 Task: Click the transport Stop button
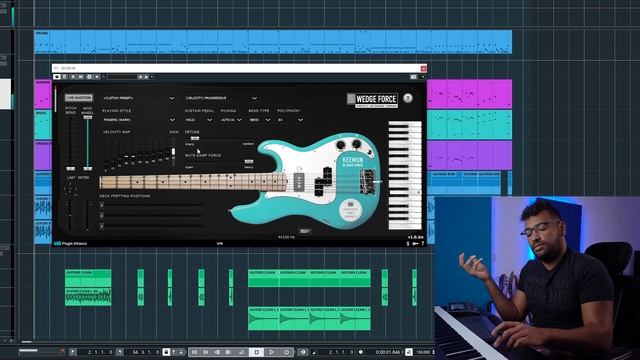click(256, 352)
